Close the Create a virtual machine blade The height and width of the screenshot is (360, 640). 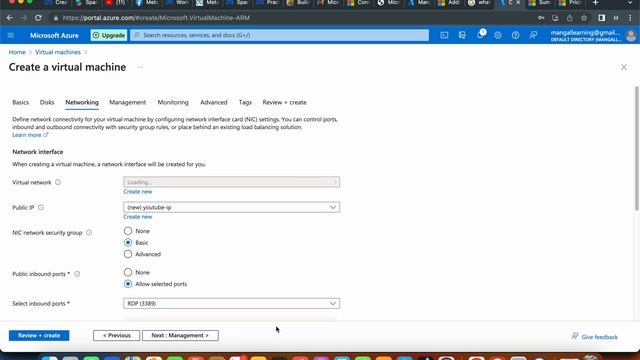coord(624,67)
